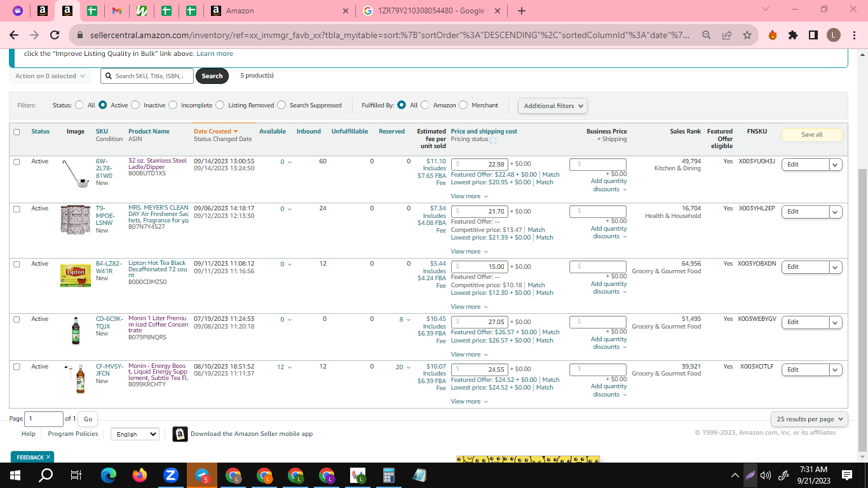Check the select-all header checkbox
This screenshot has width=868, height=488.
click(17, 132)
